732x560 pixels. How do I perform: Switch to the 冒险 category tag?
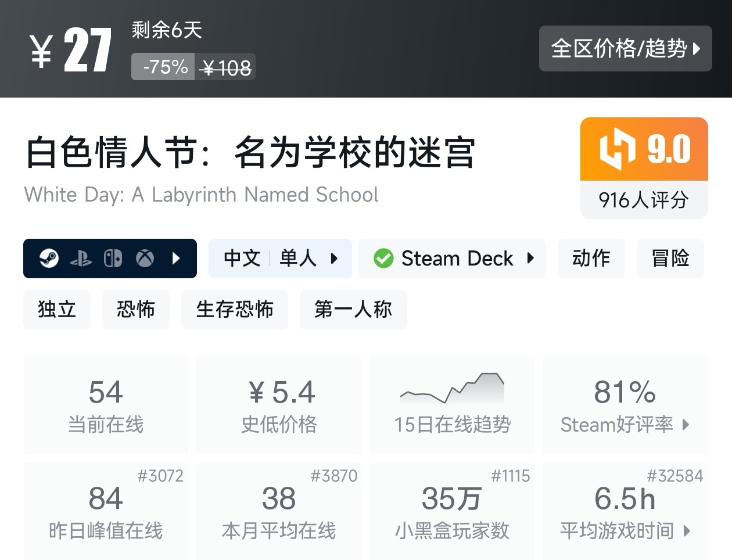click(x=670, y=258)
